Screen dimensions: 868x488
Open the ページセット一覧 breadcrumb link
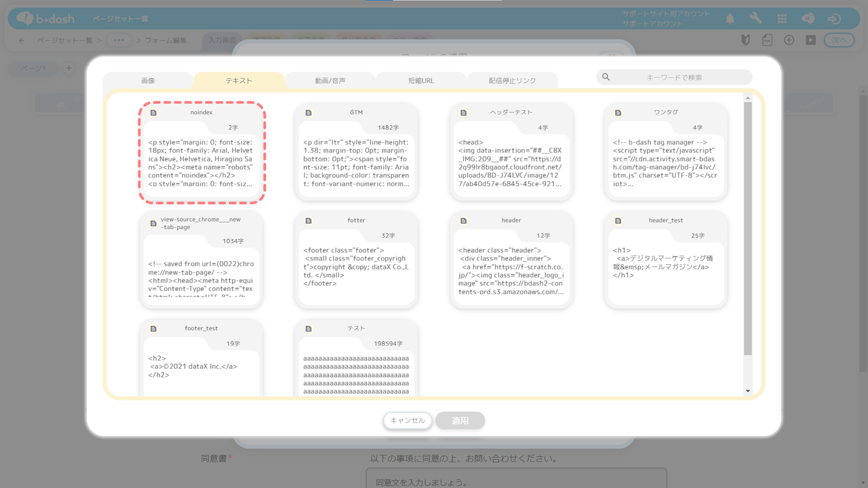(65, 40)
